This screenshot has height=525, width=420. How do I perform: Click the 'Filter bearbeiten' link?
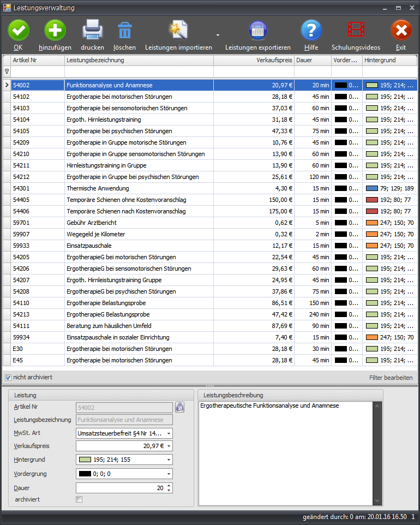pos(391,378)
